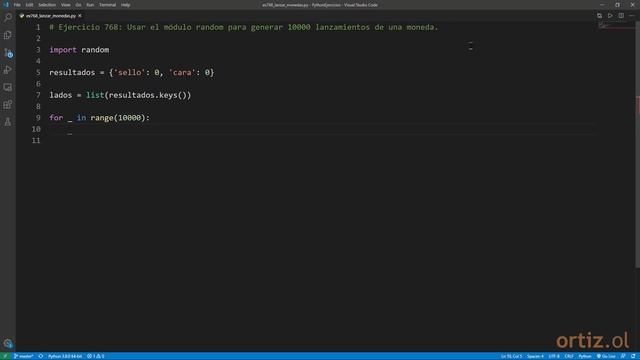Click the notifications bell in status bar
Image resolution: width=640 pixels, height=360 pixels.
[633, 356]
